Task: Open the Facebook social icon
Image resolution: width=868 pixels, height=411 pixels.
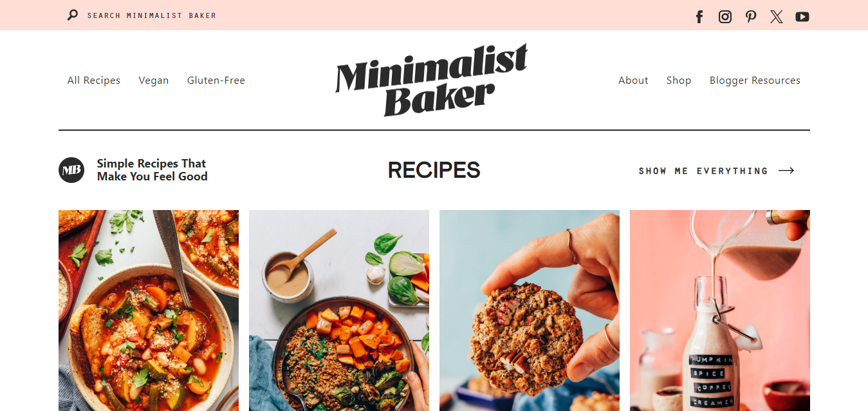Action: [699, 17]
